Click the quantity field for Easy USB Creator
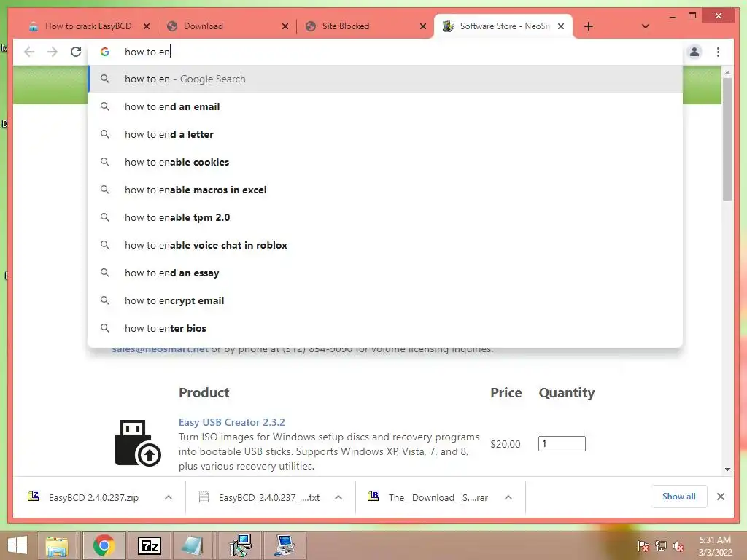This screenshot has height=560, width=747. tap(562, 444)
